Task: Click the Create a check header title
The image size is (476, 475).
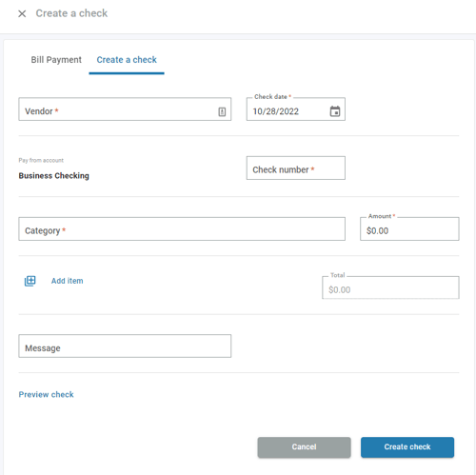Action: pos(71,13)
